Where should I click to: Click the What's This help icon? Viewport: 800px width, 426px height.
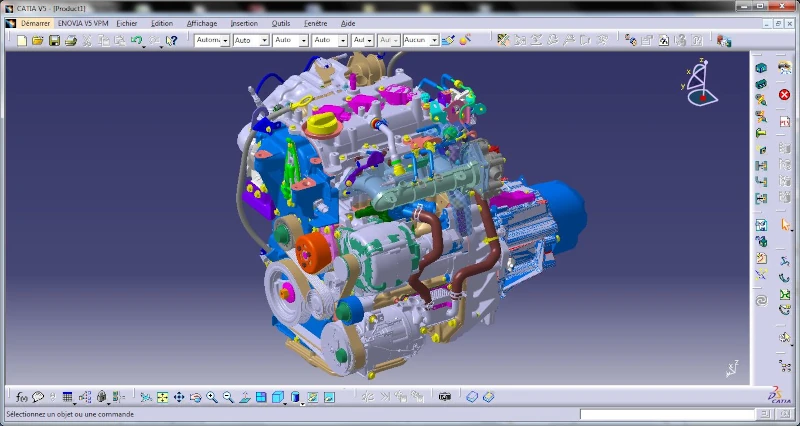171,41
